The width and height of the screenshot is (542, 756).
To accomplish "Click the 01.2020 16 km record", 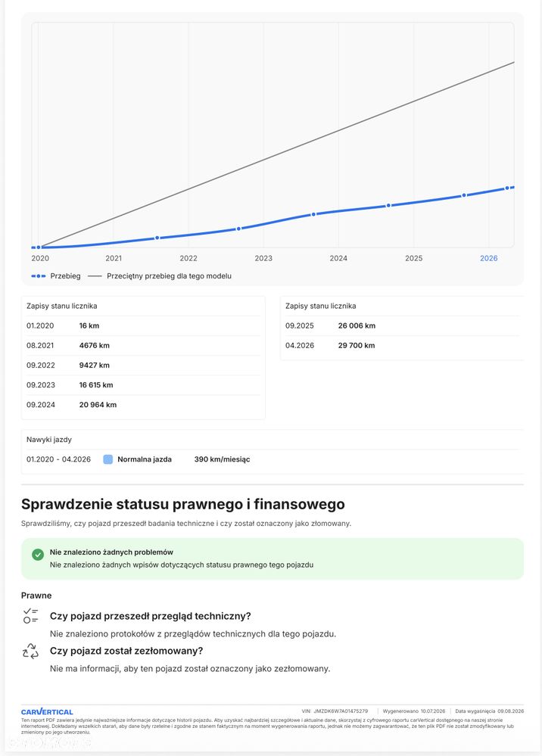I will [143, 325].
